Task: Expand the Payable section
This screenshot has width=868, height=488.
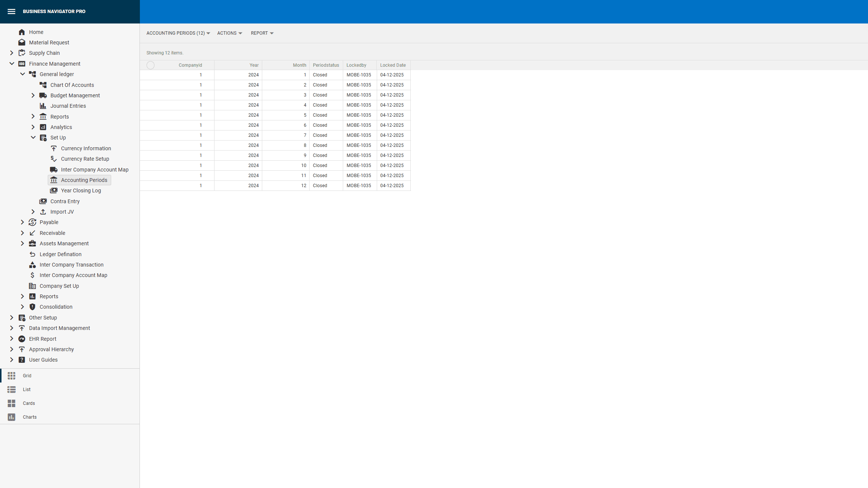Action: pos(22,222)
